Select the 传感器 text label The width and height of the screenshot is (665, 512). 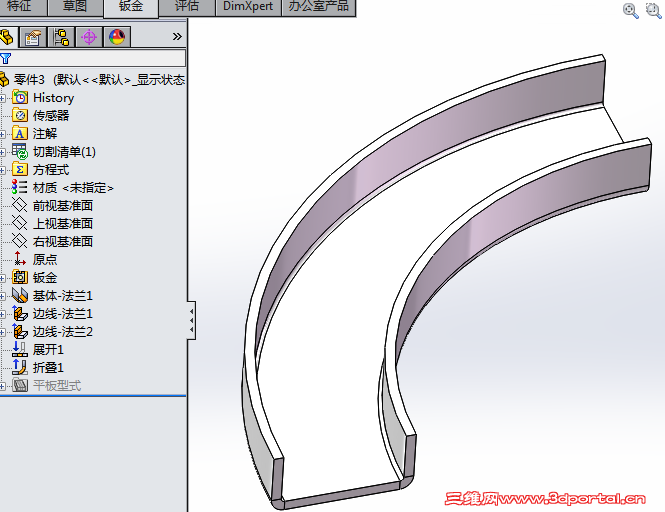point(51,115)
